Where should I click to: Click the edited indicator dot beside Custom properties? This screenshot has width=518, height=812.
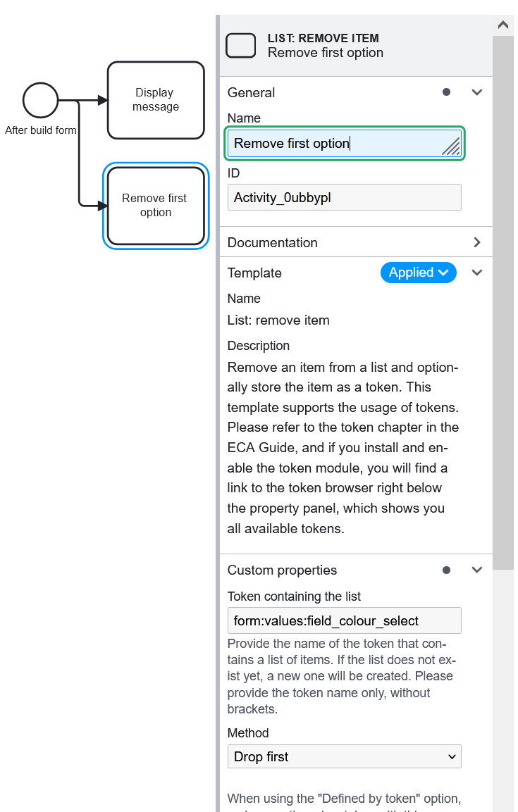[446, 570]
